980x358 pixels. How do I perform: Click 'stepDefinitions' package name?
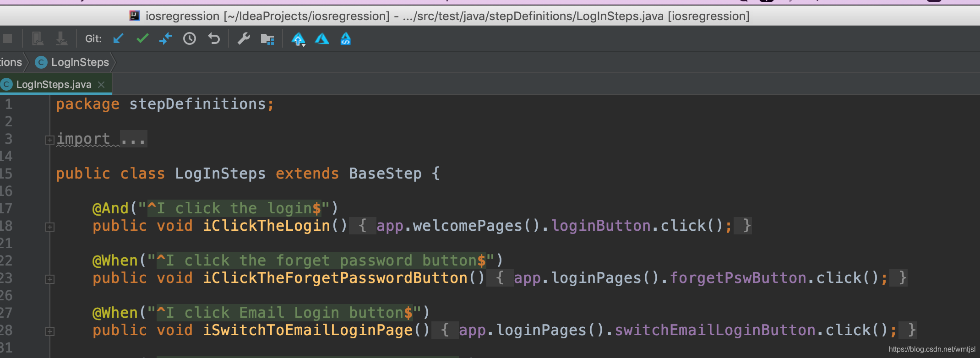[197, 104]
